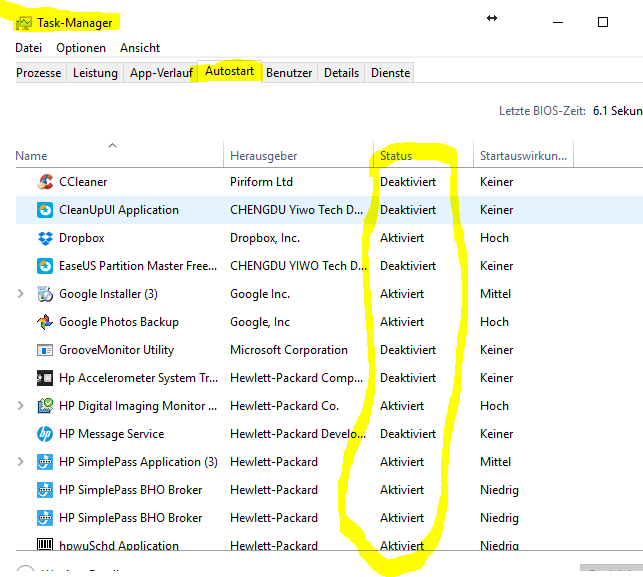Click the hpwuSchd Application icon

45,544
